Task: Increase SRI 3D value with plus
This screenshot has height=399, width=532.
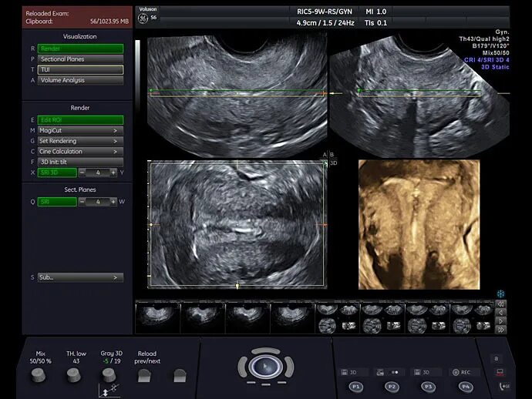Action: click(113, 173)
